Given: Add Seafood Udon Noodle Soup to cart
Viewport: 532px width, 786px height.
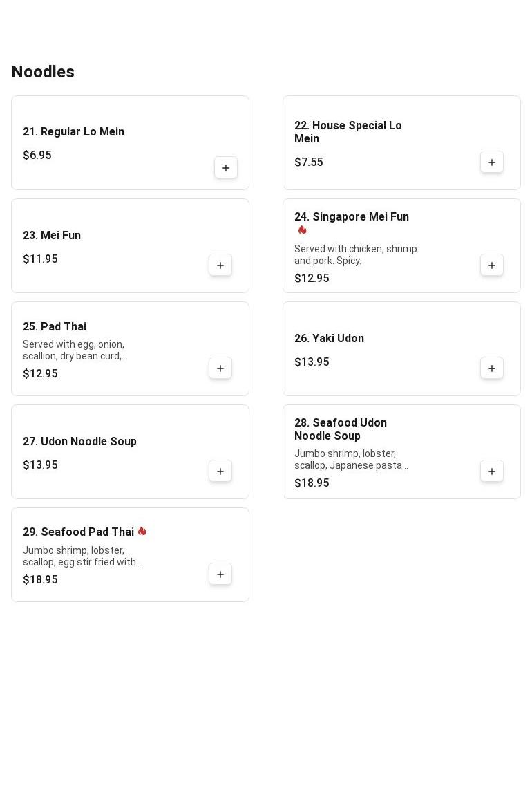Looking at the screenshot, I should [492, 471].
